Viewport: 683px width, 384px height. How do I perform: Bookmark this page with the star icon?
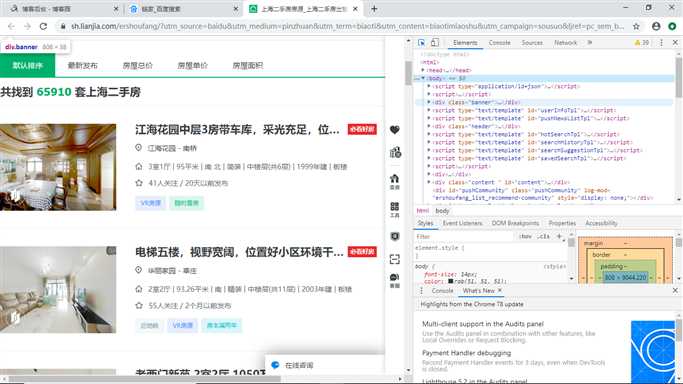click(x=636, y=26)
